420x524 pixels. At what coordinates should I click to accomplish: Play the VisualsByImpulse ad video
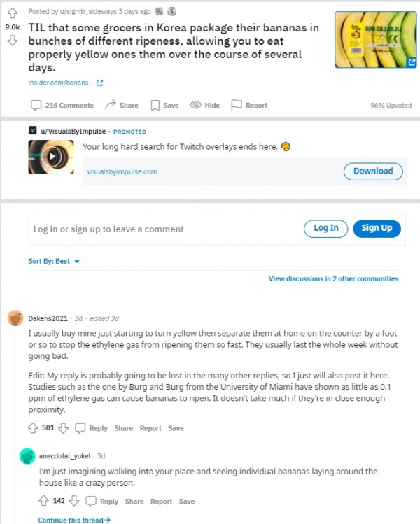click(x=52, y=157)
